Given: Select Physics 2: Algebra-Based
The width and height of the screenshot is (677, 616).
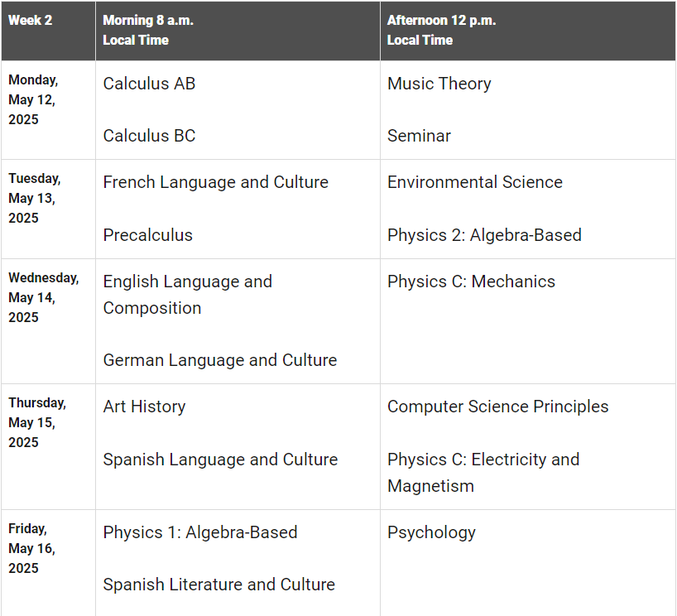Looking at the screenshot, I should click(484, 235).
